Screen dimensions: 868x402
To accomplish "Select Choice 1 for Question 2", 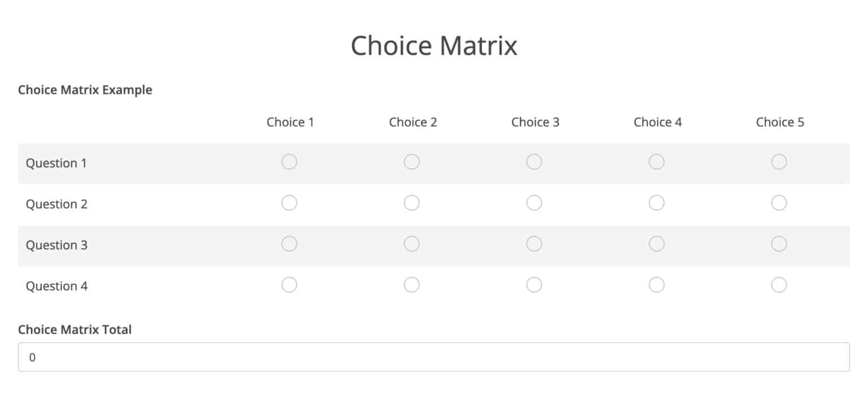I will click(289, 202).
